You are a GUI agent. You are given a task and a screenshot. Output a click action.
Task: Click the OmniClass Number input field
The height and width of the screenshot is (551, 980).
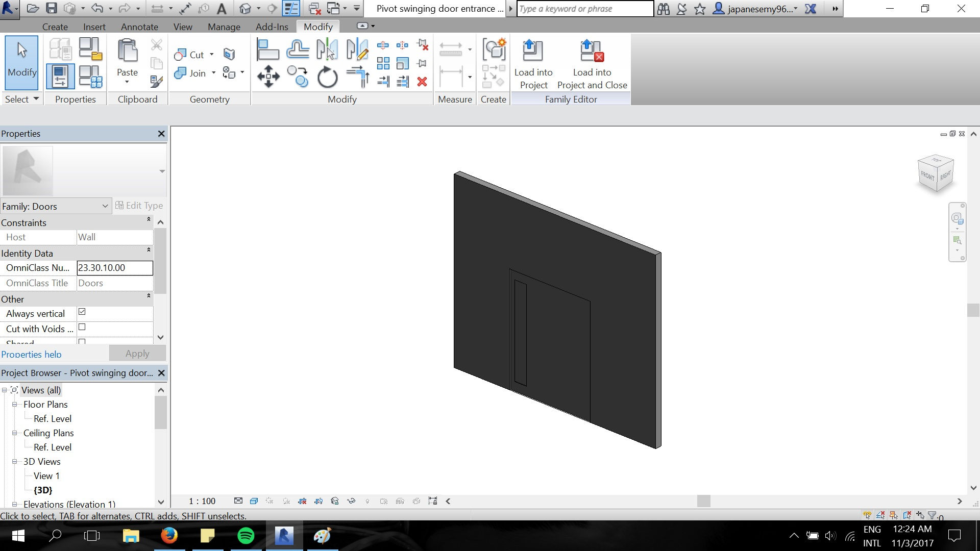(115, 268)
